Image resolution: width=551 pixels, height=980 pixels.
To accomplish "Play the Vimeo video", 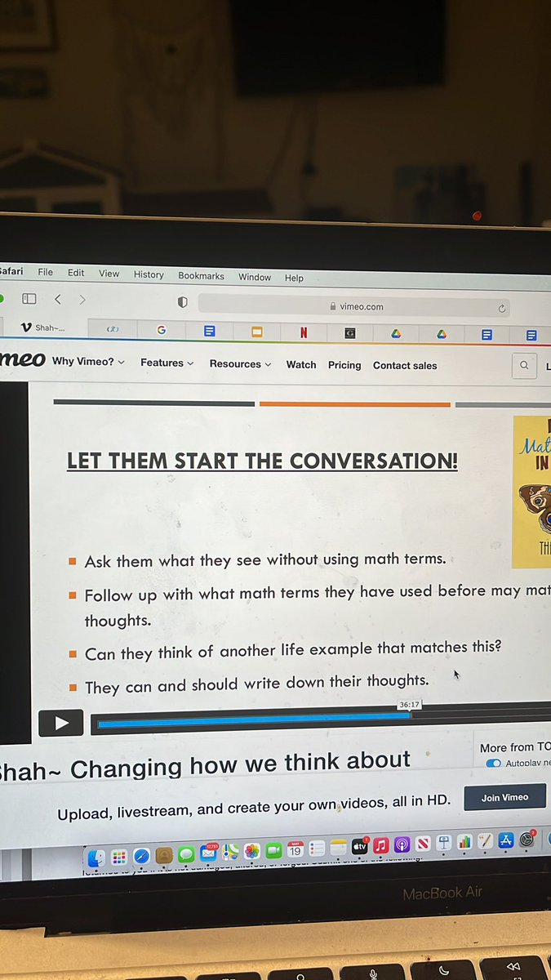I will (61, 723).
